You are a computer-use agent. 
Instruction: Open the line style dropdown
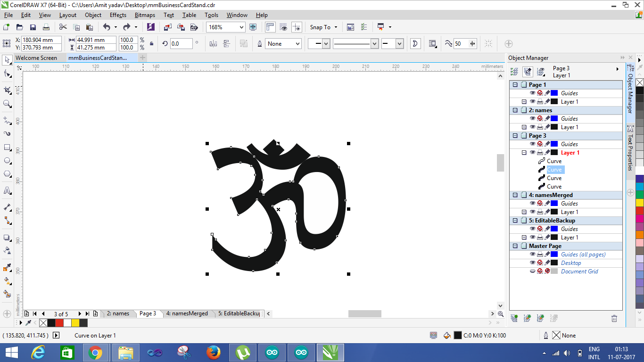pos(374,44)
